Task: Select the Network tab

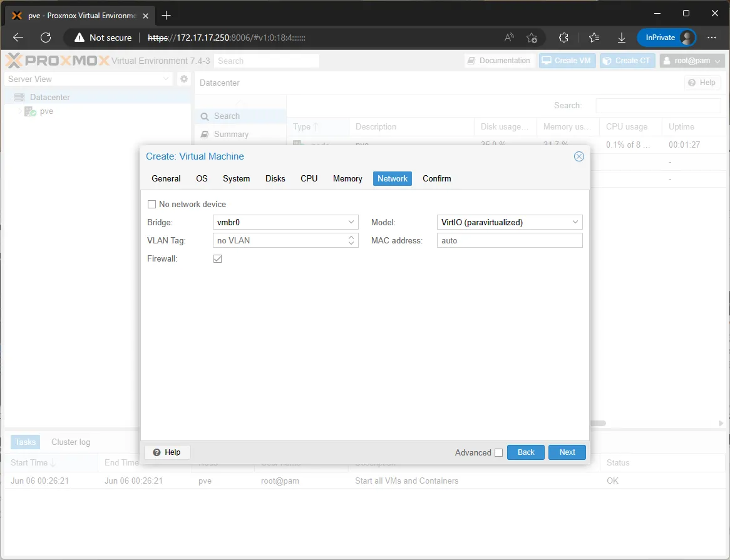Action: [392, 178]
